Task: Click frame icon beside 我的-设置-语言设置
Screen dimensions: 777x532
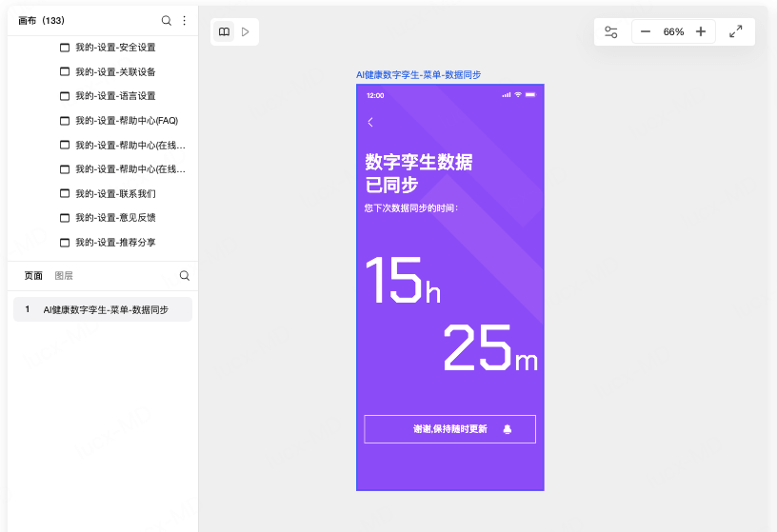Action: [x=65, y=96]
